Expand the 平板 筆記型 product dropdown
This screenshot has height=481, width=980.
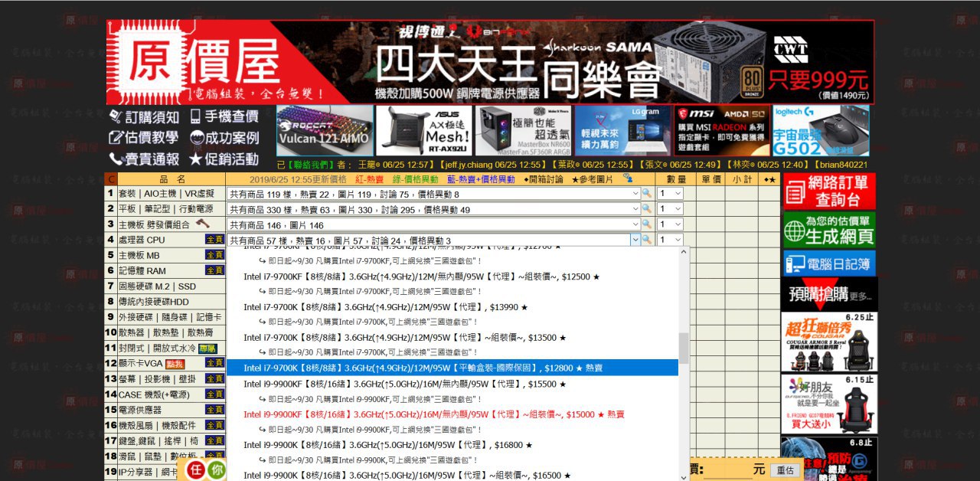(x=433, y=209)
